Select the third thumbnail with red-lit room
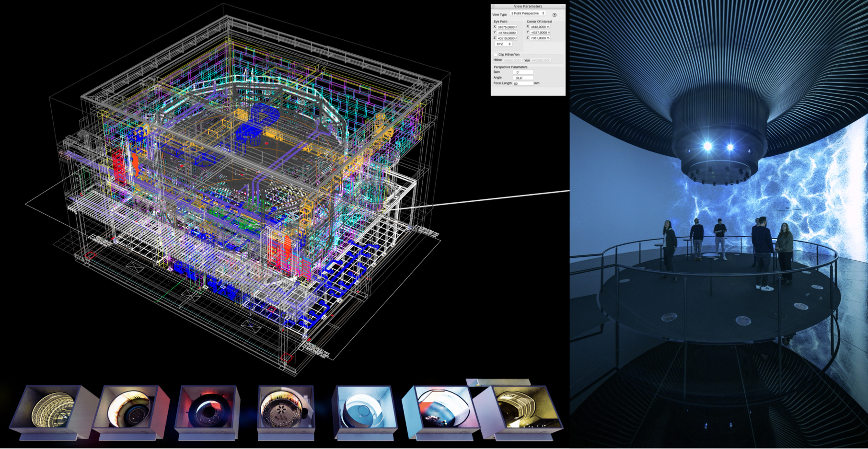868x449 pixels. [208, 410]
